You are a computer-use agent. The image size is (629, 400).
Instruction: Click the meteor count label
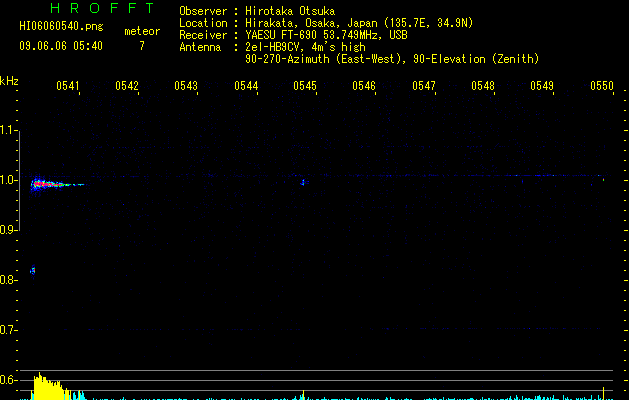142,31
